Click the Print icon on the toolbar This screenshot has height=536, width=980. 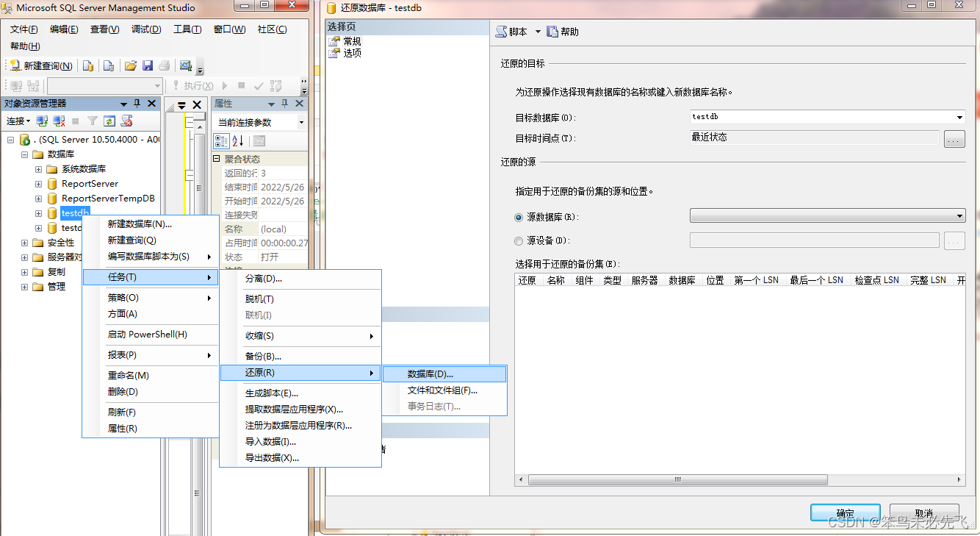point(165,65)
